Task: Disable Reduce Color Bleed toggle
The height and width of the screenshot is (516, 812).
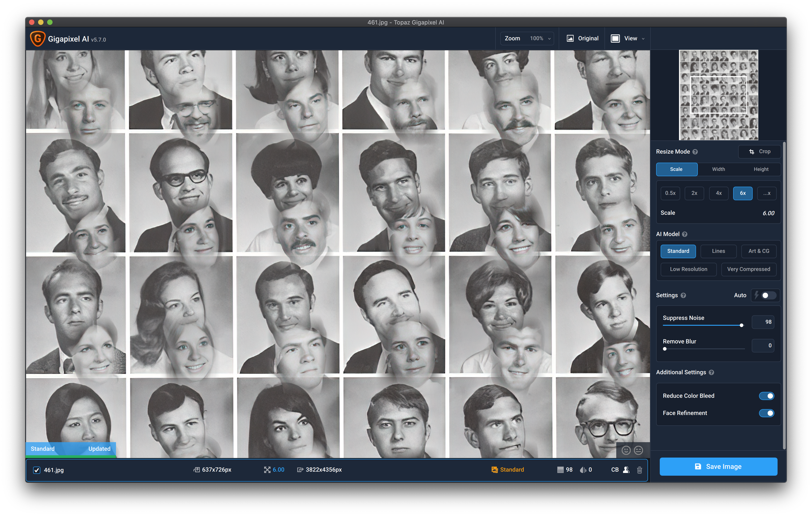Action: 766,396
